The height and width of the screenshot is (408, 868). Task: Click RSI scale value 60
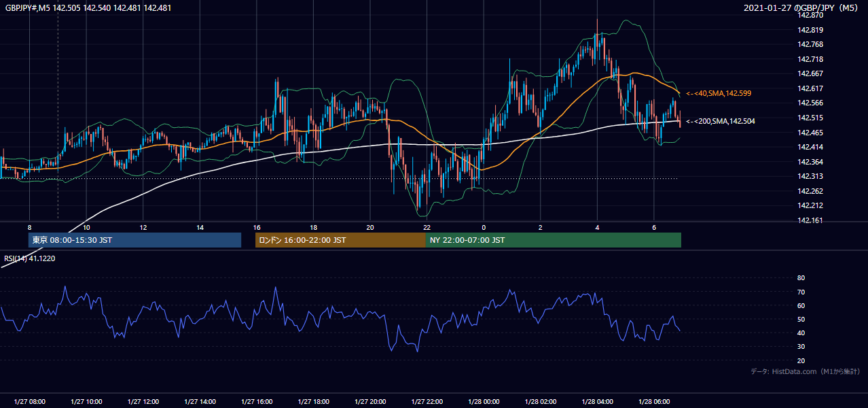pos(801,305)
